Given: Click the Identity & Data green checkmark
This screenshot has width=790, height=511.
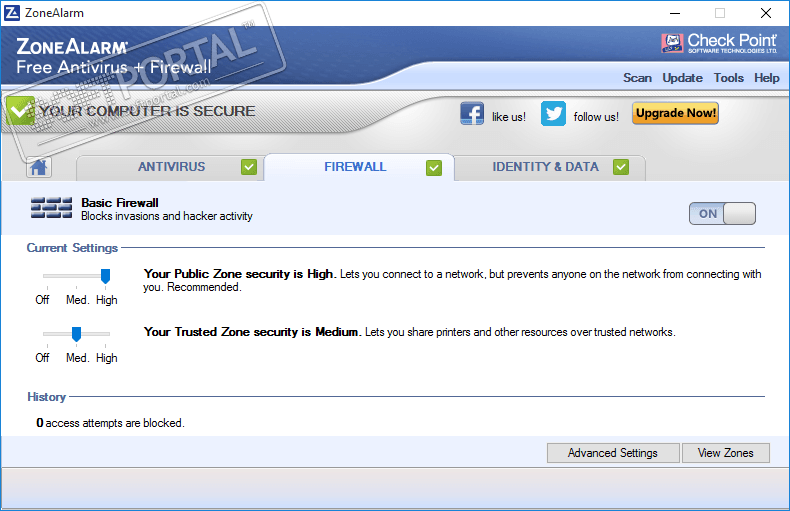Looking at the screenshot, I should (621, 167).
